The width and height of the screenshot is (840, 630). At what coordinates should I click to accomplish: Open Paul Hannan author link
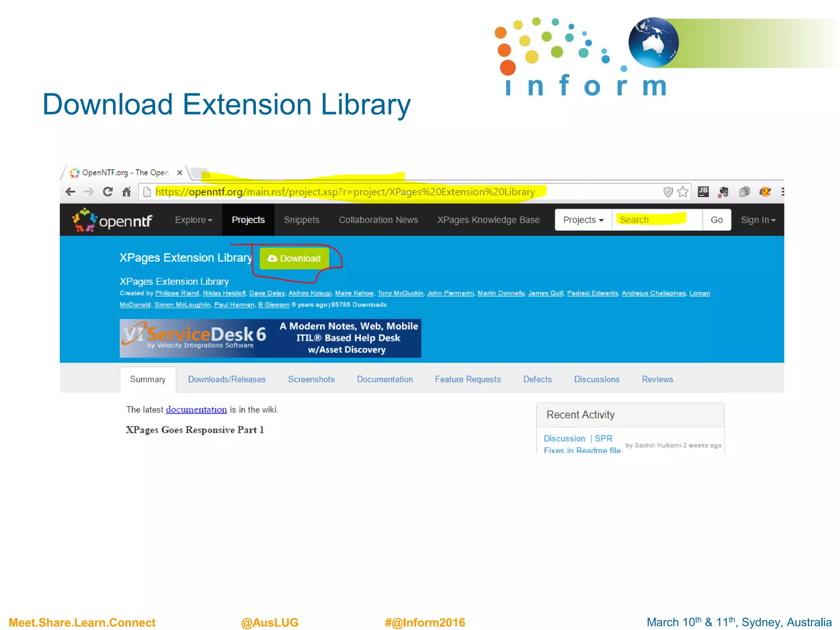coord(234,305)
